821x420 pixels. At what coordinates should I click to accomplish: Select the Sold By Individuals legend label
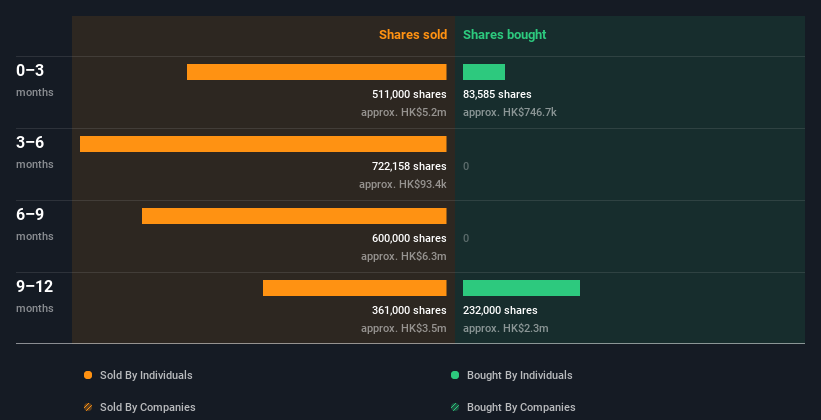coord(146,375)
